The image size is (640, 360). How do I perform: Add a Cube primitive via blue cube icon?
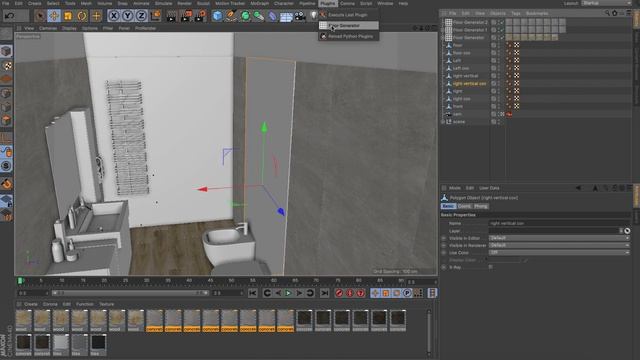[x=218, y=16]
